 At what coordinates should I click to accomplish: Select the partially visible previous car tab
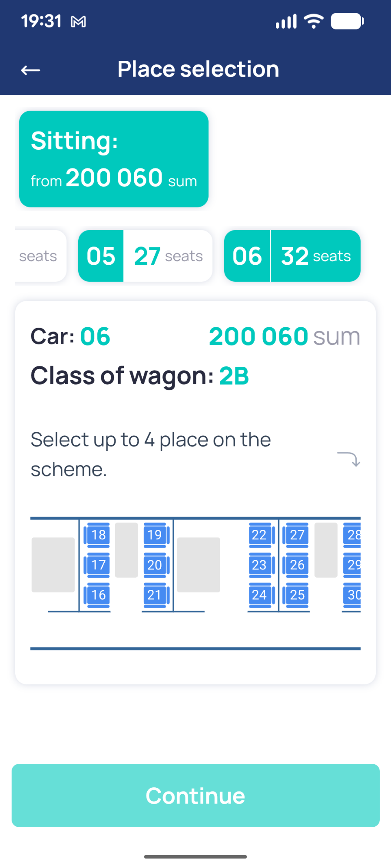point(40,256)
